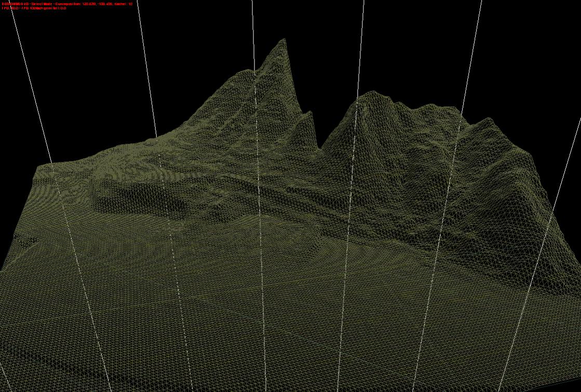This screenshot has height=392, width=581.
Task: Click the 'Cursorposition: 120.639, -108.405' readout
Action: [85, 4]
